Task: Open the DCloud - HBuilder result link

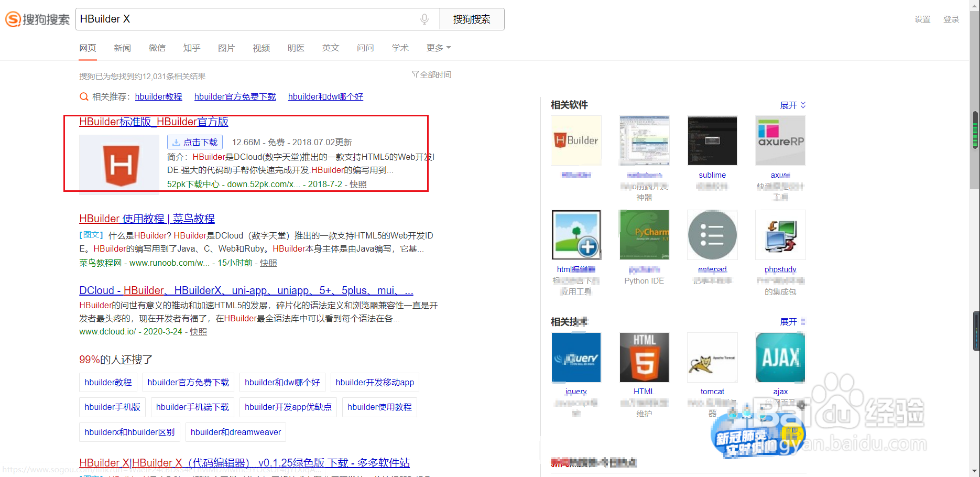Action: [x=246, y=290]
